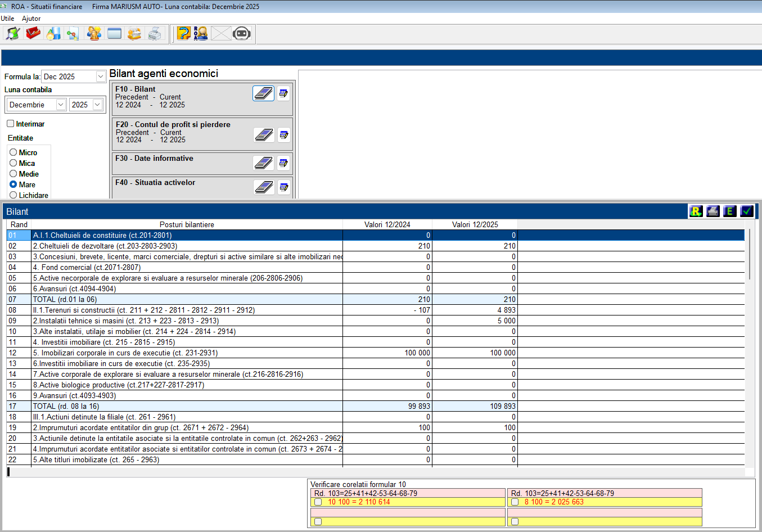Click the red toolbox toolbar icon
This screenshot has width=762, height=532.
[33, 34]
